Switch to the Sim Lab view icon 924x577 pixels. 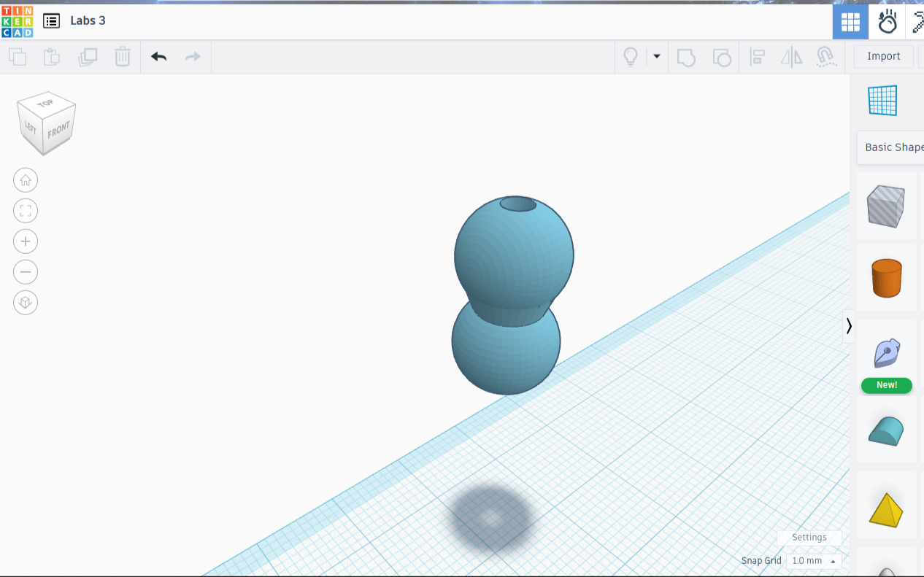point(887,22)
